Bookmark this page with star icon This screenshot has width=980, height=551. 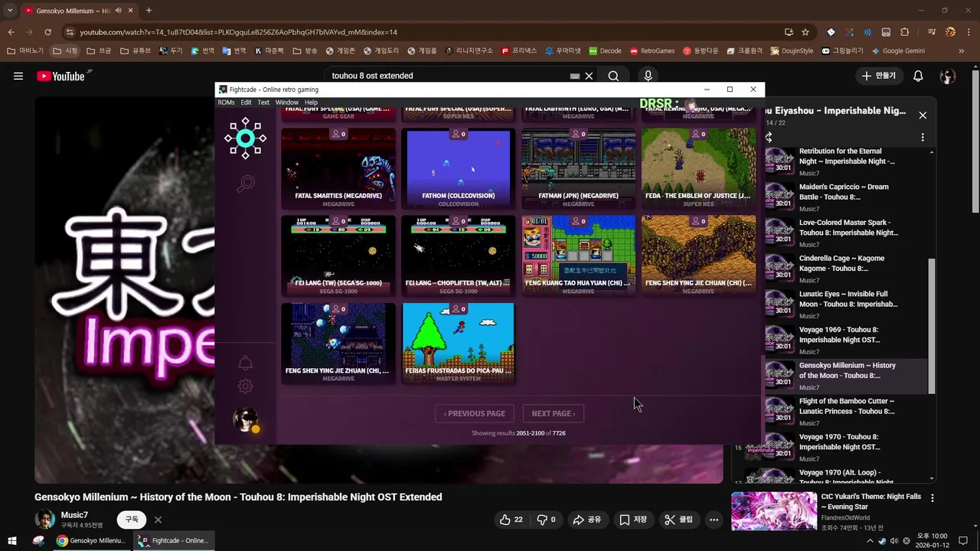click(805, 32)
